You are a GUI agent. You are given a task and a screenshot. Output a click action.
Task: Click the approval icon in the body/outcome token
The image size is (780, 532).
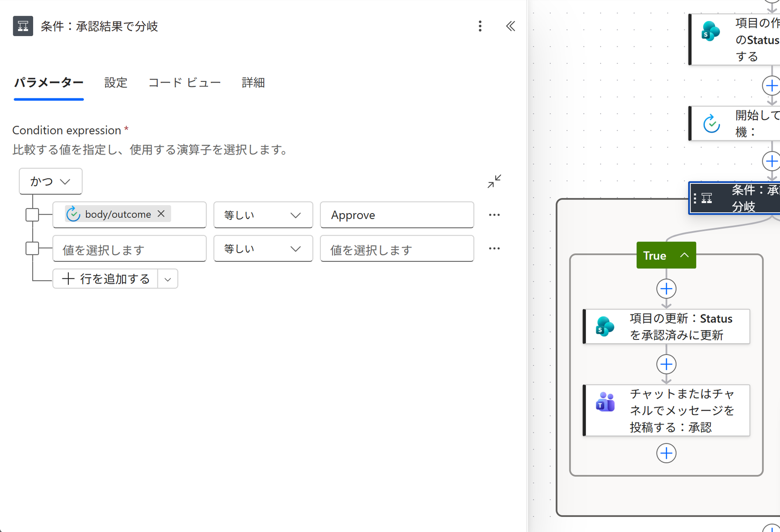(x=73, y=214)
